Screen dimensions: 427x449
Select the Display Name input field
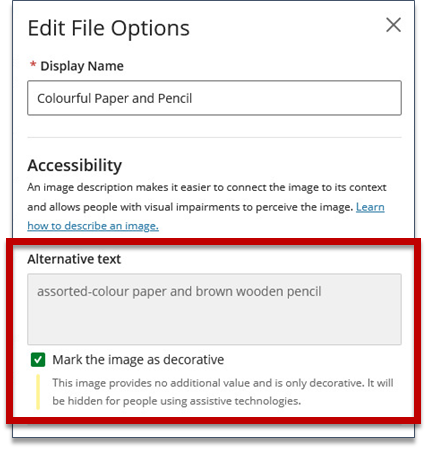214,98
